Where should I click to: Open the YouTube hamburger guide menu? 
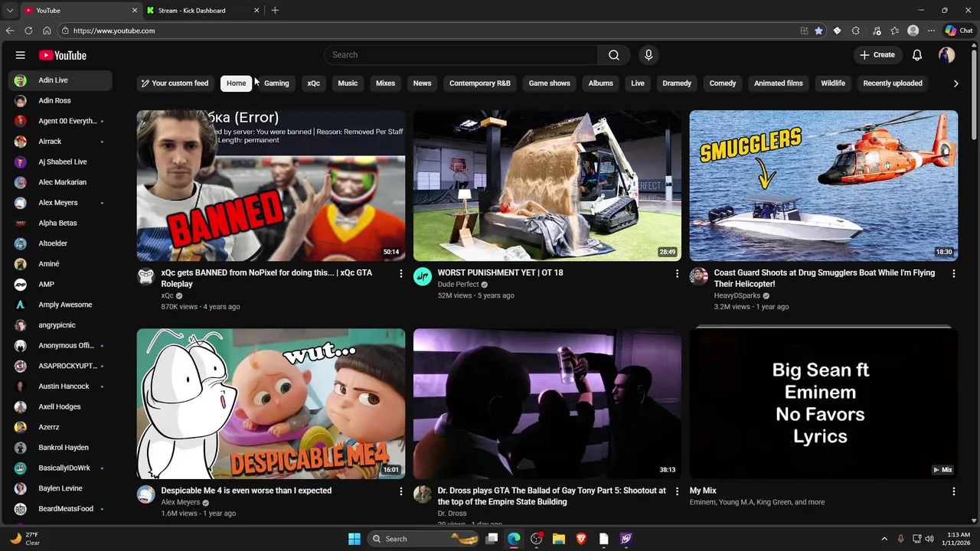[21, 55]
